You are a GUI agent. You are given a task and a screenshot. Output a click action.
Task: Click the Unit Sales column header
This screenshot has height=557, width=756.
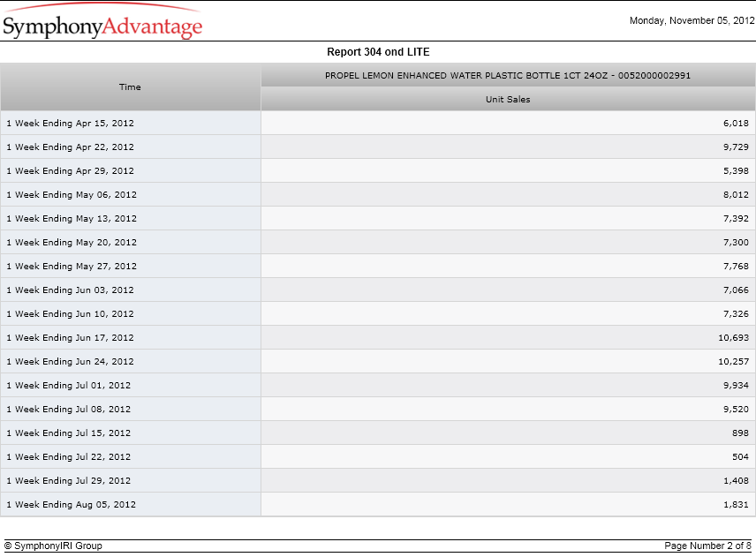pyautogui.click(x=508, y=99)
